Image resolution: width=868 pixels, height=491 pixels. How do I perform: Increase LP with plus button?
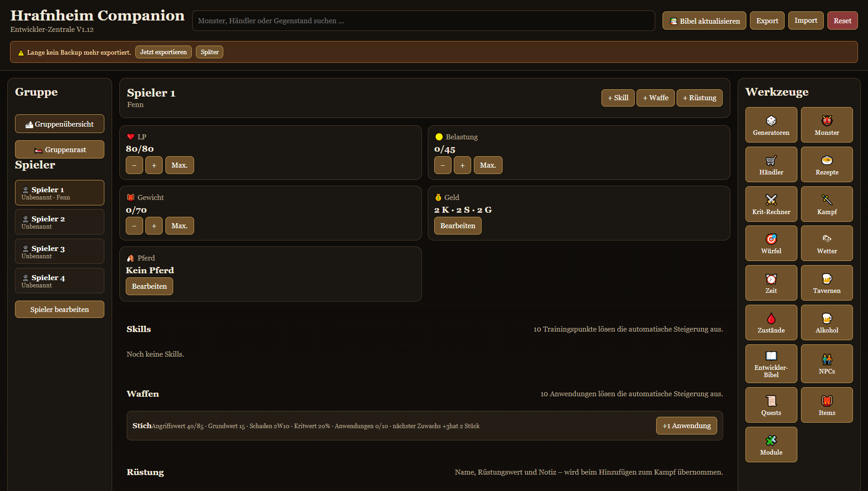tap(154, 165)
